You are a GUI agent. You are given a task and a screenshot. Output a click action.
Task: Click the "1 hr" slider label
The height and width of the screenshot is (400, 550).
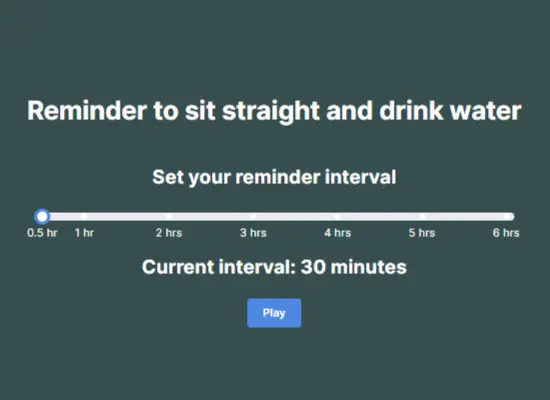[84, 233]
